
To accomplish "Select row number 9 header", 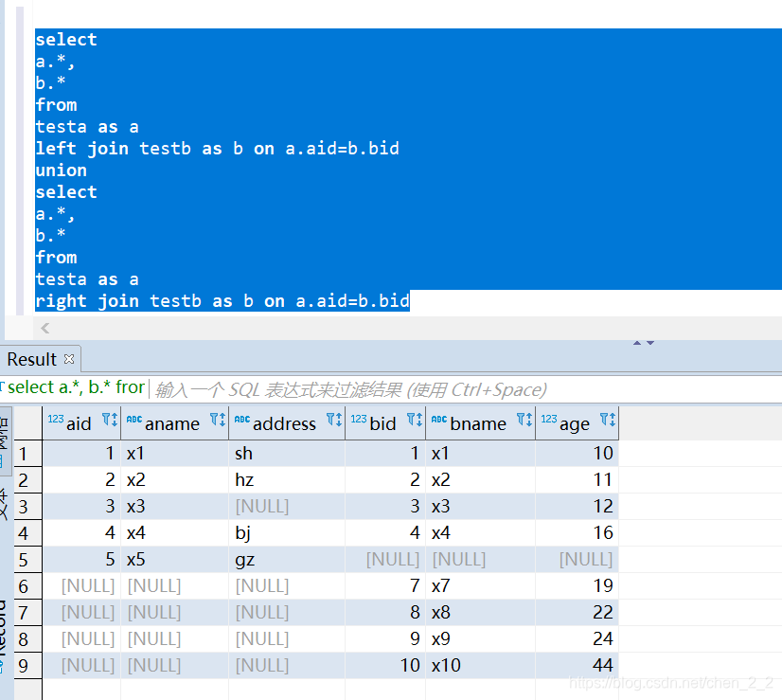I will (28, 666).
